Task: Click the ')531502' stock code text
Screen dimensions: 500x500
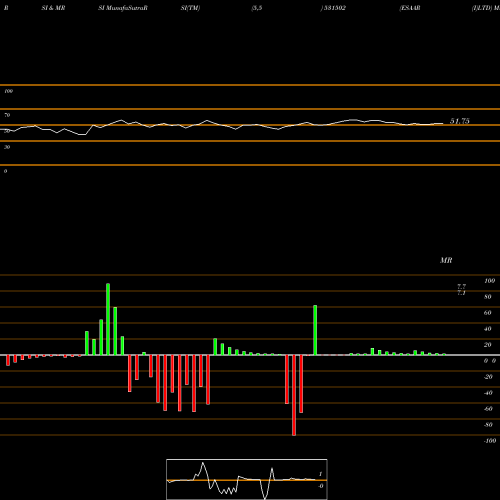Action: (333, 8)
